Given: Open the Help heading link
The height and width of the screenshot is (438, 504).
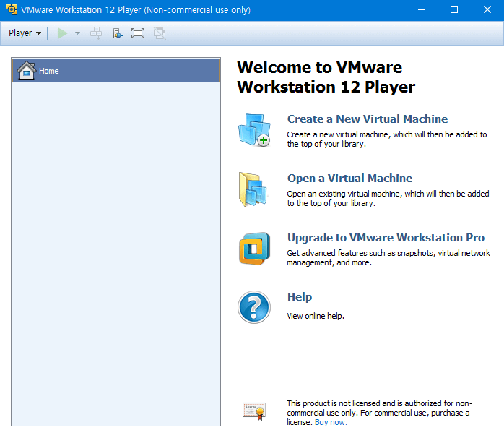Looking at the screenshot, I should (x=299, y=297).
